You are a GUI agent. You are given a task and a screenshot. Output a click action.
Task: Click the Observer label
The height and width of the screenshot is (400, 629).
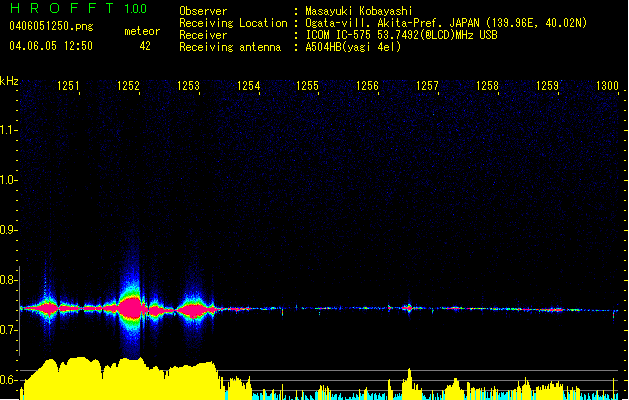click(203, 11)
